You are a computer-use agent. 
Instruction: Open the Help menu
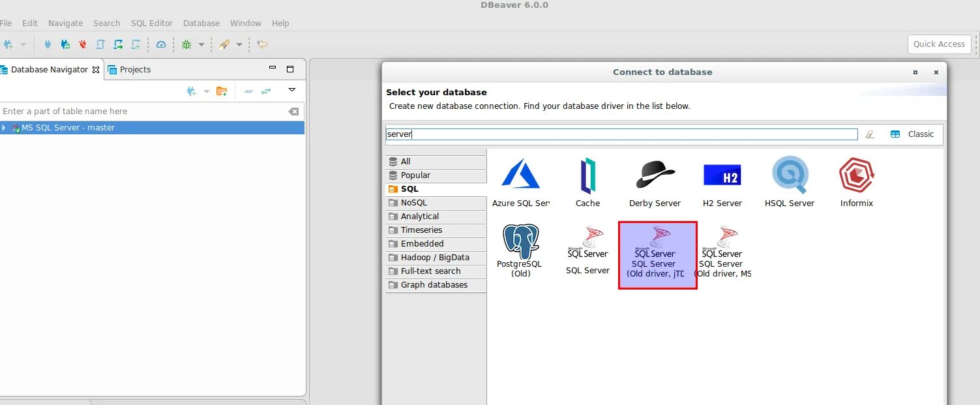pos(280,23)
